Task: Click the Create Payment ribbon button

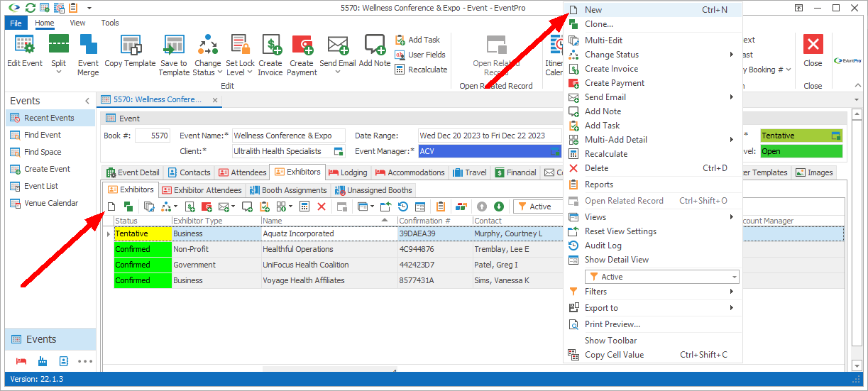Action: click(x=302, y=55)
